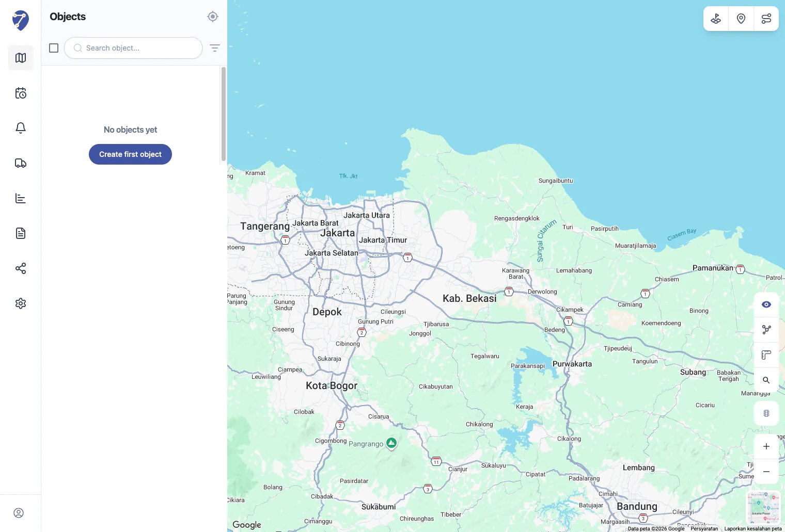Focus the Search object field

(133, 48)
